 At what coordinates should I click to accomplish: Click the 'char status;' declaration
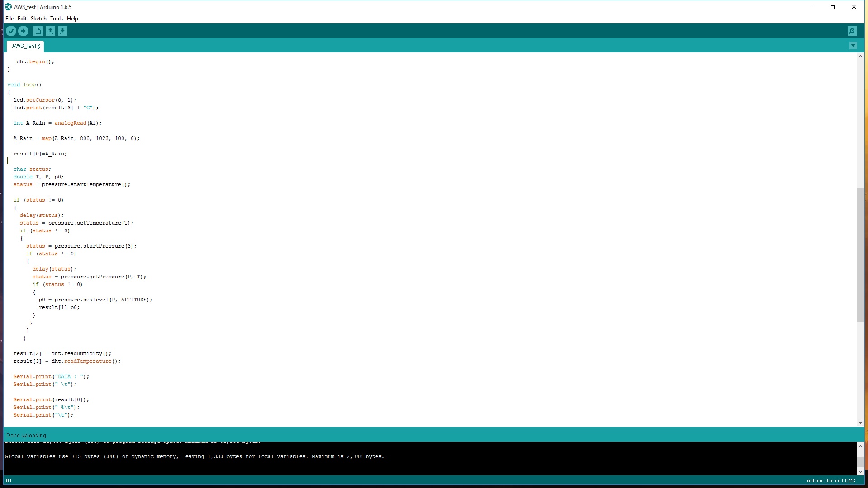coord(32,169)
